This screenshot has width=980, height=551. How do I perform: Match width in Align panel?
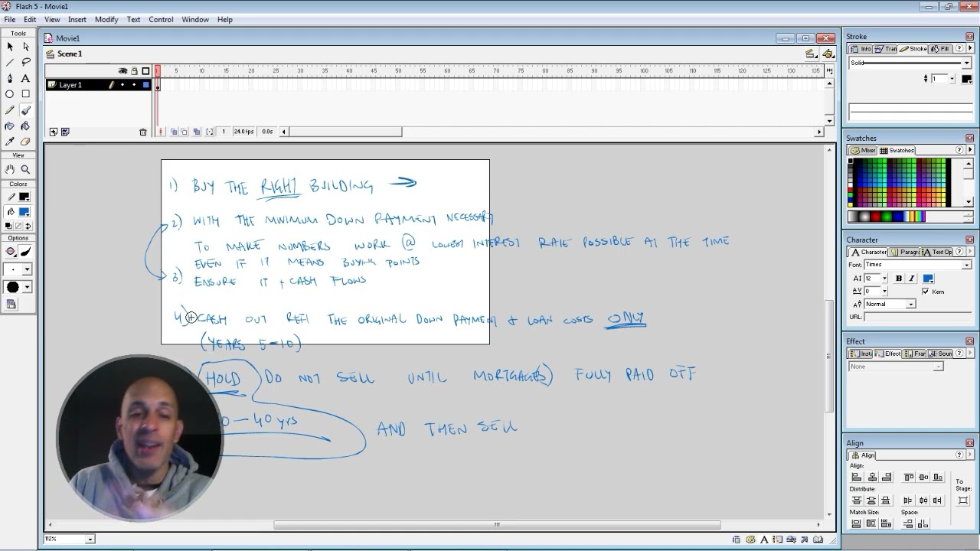tap(857, 524)
